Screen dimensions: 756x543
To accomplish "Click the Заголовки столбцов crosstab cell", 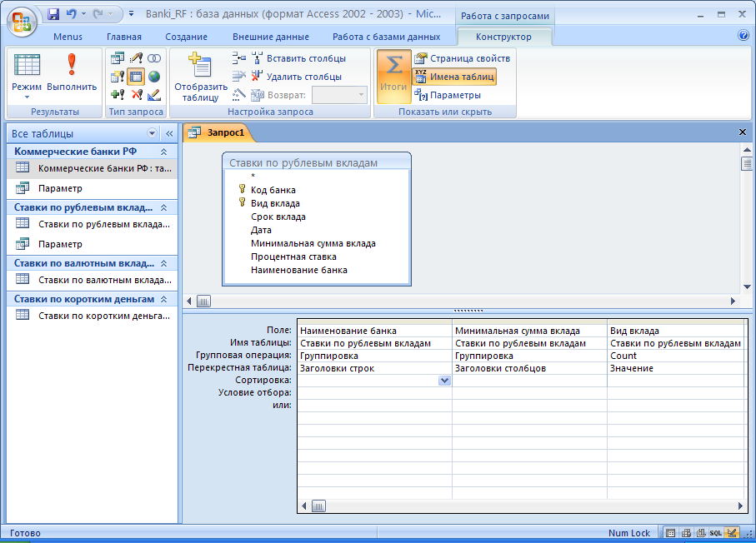I will [x=529, y=368].
